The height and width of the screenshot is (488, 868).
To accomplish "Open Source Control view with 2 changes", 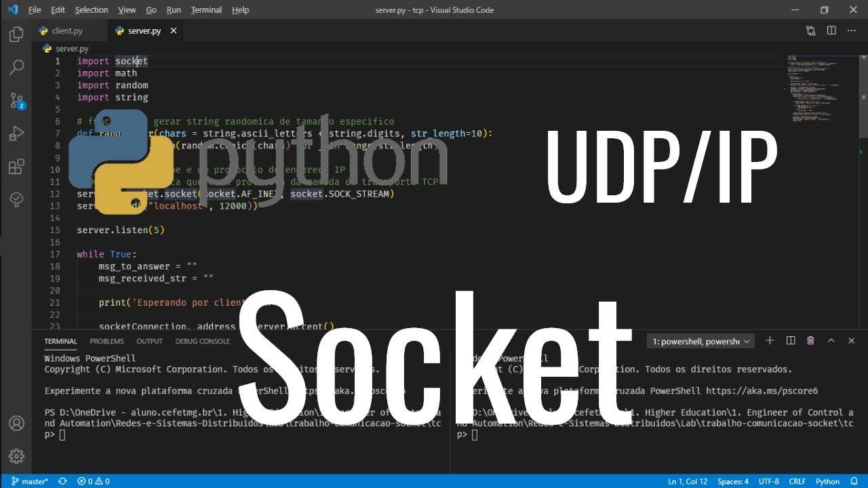I will point(16,102).
